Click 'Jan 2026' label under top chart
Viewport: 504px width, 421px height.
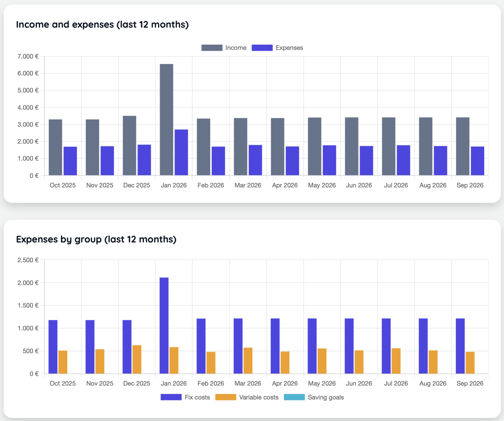click(x=174, y=185)
